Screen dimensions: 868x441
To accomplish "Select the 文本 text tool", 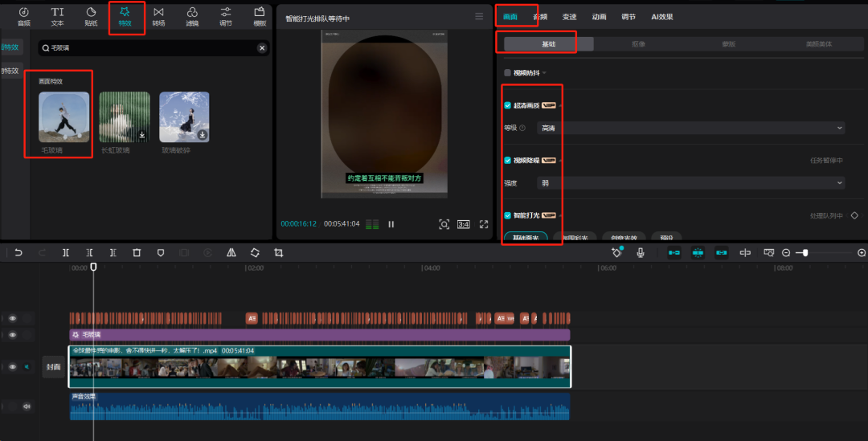I will 58,16.
